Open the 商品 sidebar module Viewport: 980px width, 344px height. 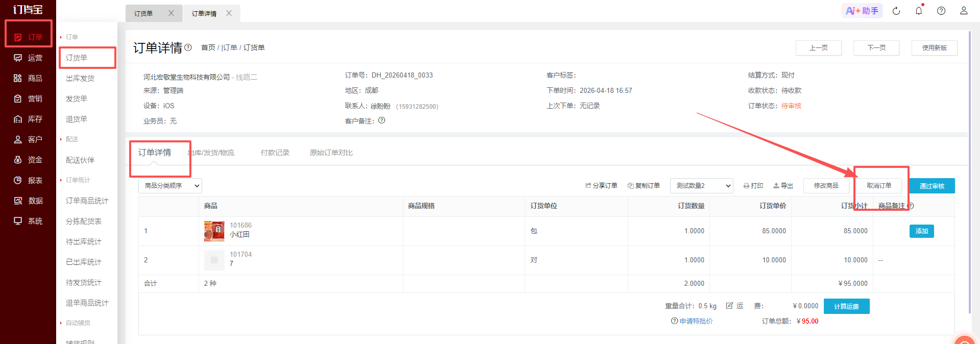[x=28, y=78]
